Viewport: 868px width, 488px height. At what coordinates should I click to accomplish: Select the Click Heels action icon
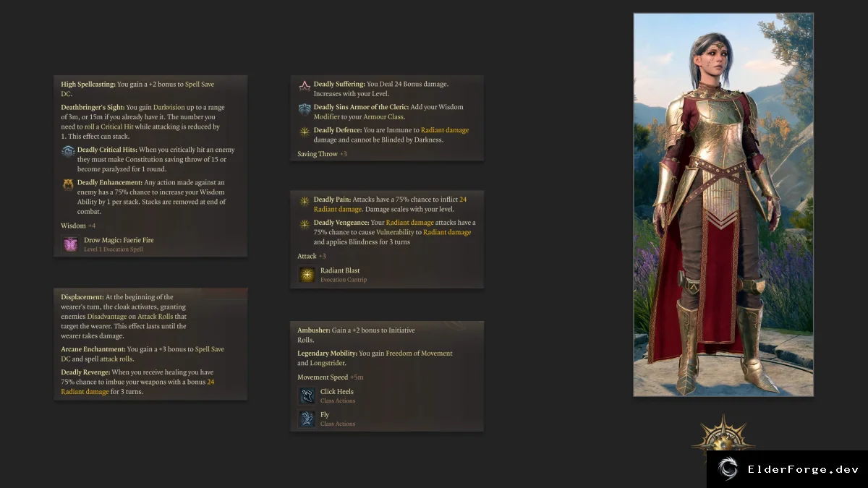307,395
